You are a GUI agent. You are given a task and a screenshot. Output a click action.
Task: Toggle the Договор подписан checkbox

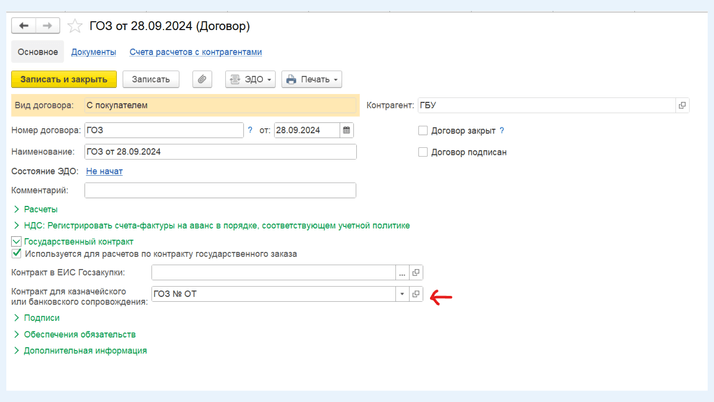pyautogui.click(x=423, y=152)
